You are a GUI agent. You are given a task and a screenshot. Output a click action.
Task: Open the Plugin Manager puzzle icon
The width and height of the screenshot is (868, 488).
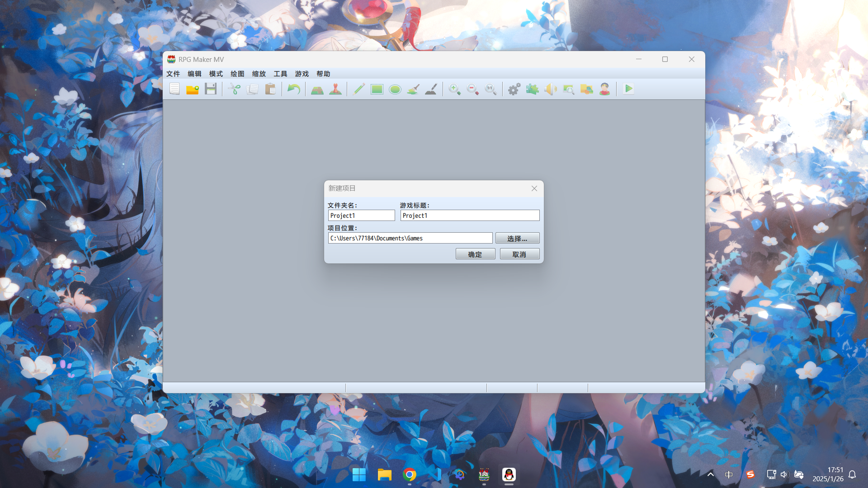pos(532,89)
